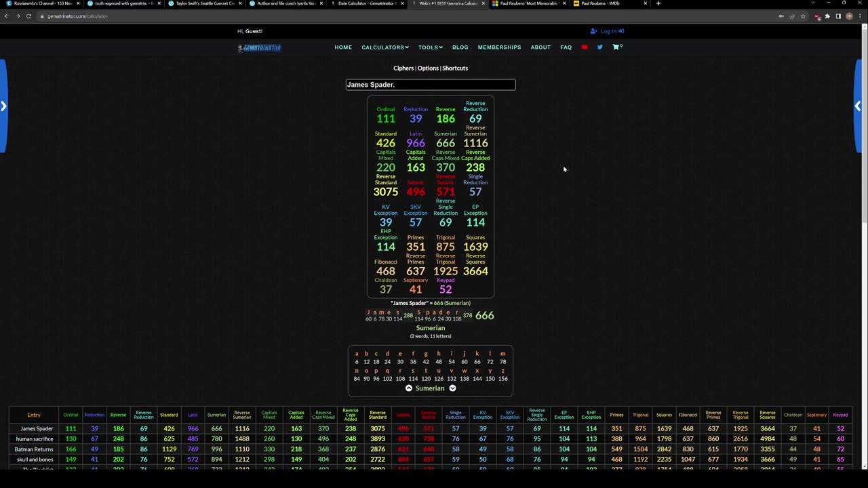Screen dimensions: 868x488
Task: Click the up arrow beside Sumerian cipher
Action: [409, 388]
